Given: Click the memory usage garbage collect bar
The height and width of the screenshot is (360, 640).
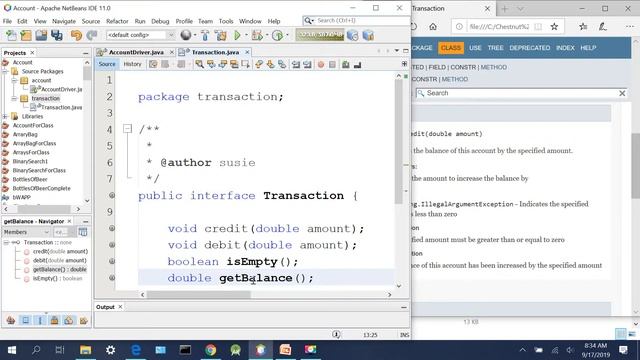Looking at the screenshot, I should (320, 35).
